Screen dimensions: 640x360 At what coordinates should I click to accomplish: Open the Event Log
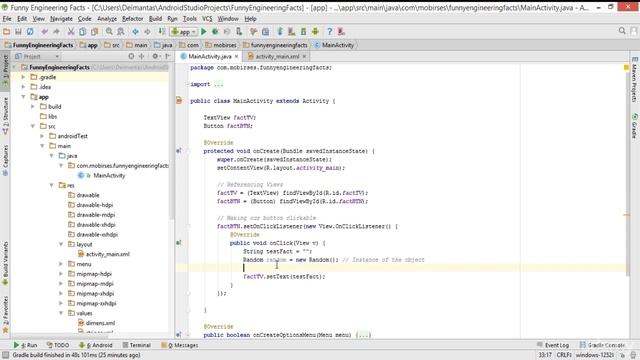click(553, 345)
